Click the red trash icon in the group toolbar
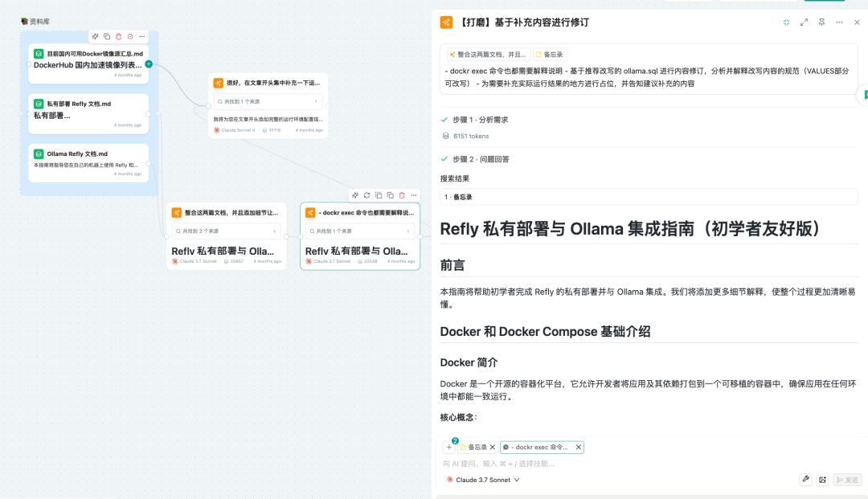868x499 pixels. [118, 36]
